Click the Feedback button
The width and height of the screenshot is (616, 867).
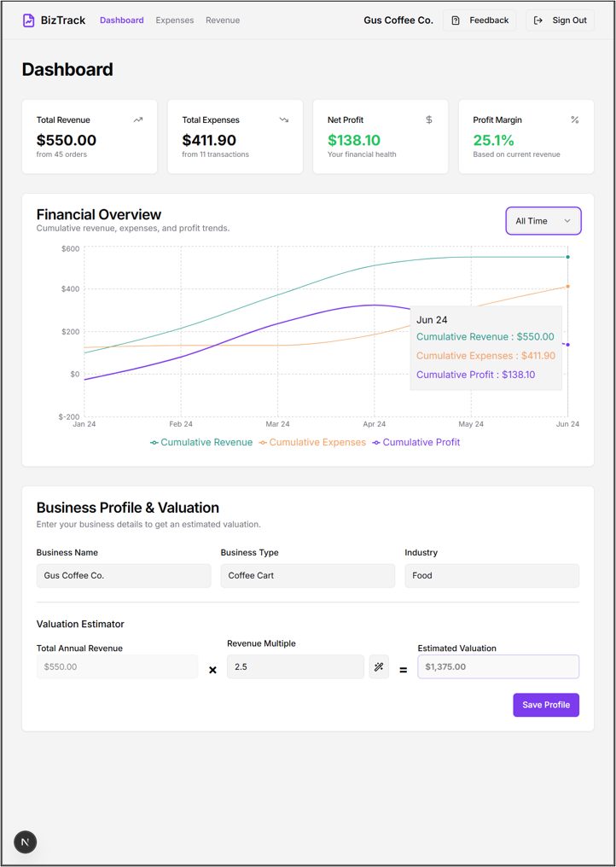click(x=479, y=20)
